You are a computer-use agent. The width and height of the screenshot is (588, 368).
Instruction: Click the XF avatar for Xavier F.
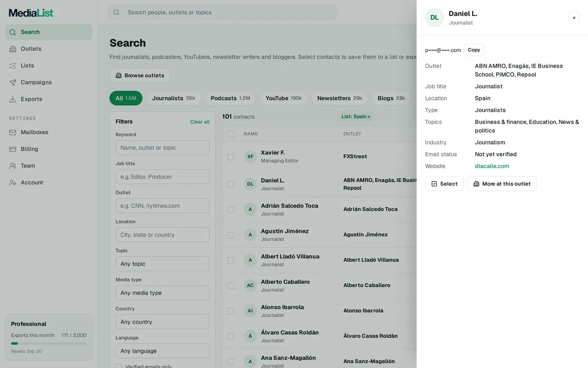point(250,157)
